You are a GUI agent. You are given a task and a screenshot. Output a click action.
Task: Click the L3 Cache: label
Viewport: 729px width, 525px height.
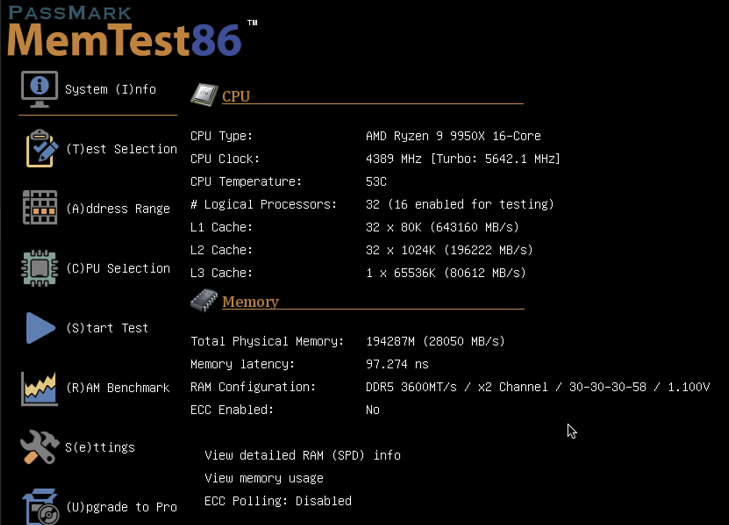pos(221,272)
